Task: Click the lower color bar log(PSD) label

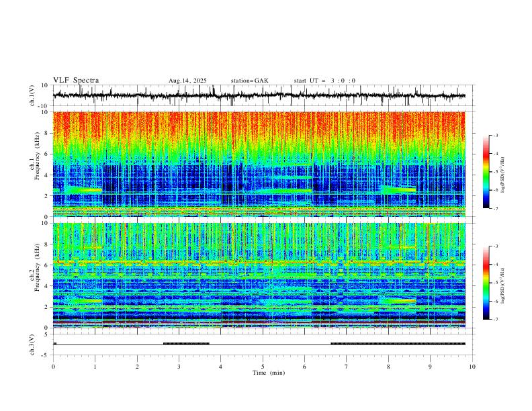Action: tap(502, 285)
